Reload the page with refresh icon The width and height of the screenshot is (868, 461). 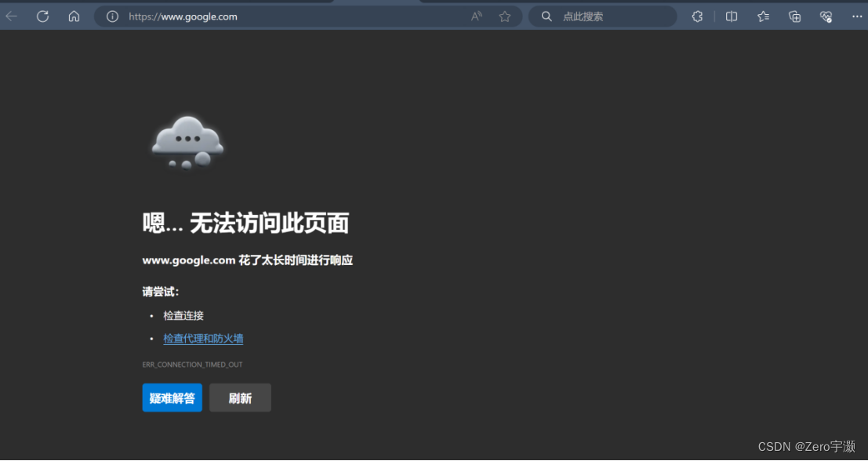[x=42, y=16]
